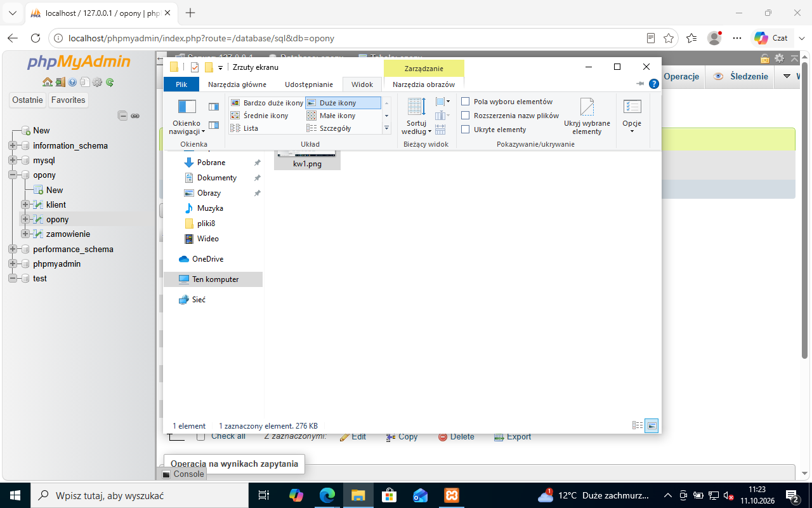Click Ukryj wybrane elementy icon
Screen dimensions: 812x508
tap(587, 108)
